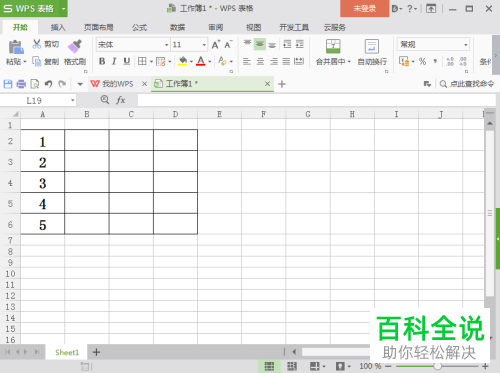Select the Sheet1 worksheet tab
The image size is (500, 373).
point(67,352)
